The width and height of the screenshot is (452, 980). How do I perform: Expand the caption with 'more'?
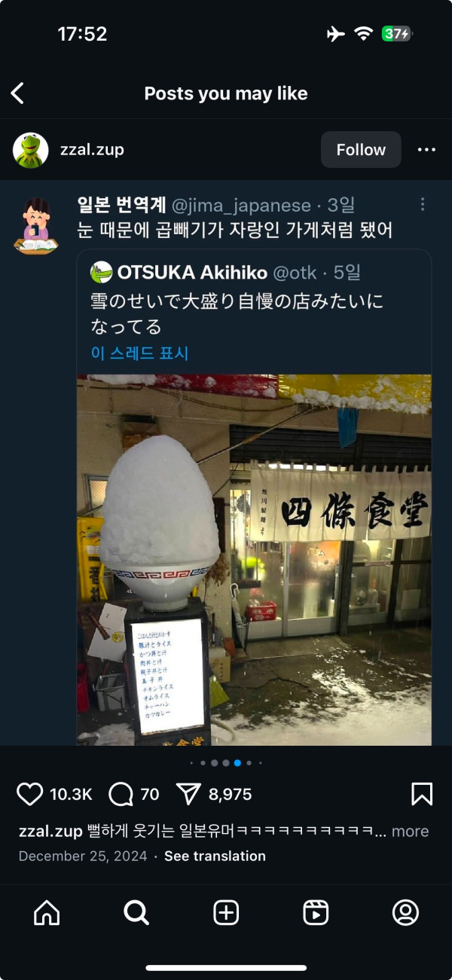[410, 832]
